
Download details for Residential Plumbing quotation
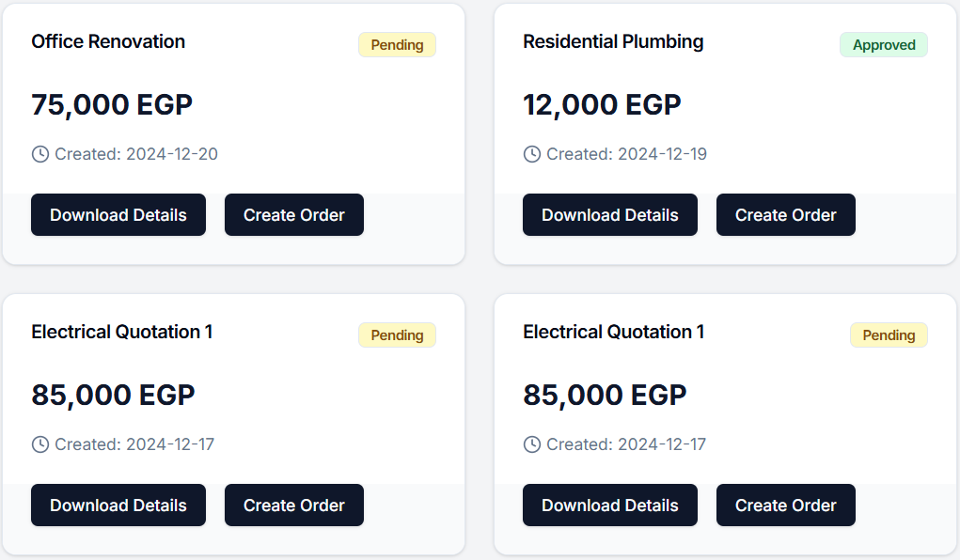tap(610, 215)
